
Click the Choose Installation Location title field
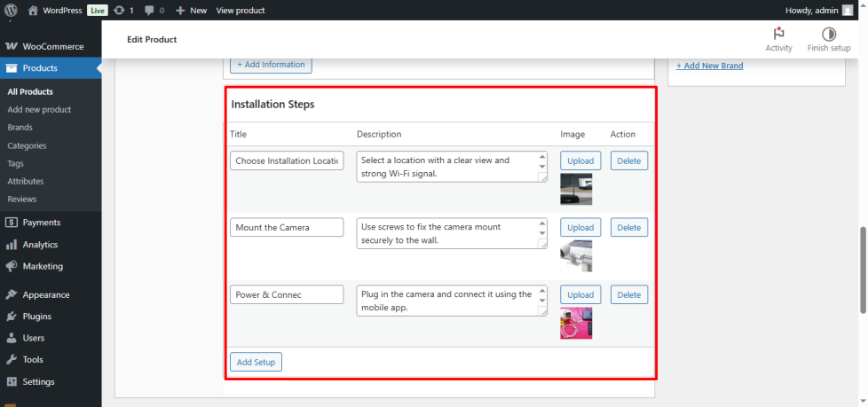coord(287,161)
